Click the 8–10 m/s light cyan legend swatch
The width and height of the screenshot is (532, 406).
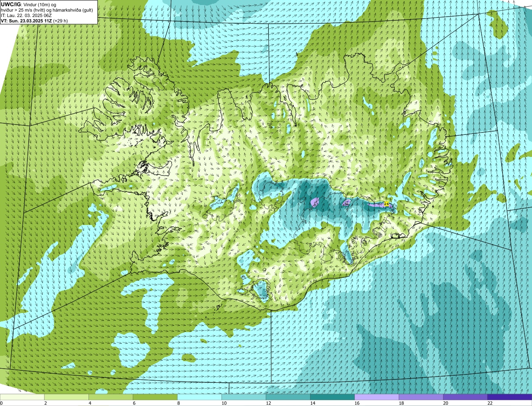pos(199,397)
